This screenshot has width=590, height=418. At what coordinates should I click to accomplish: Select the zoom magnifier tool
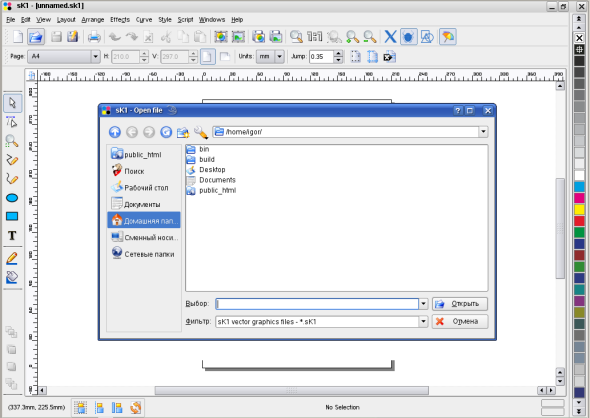12,141
